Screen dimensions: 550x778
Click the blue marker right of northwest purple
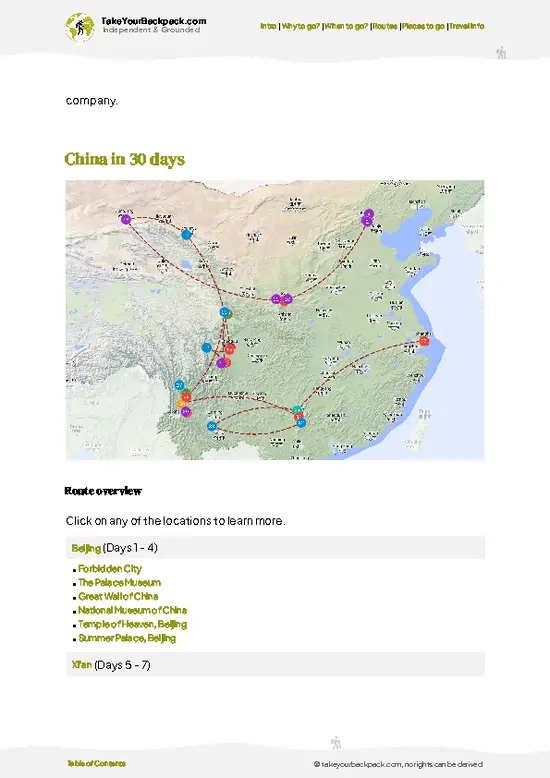186,234
